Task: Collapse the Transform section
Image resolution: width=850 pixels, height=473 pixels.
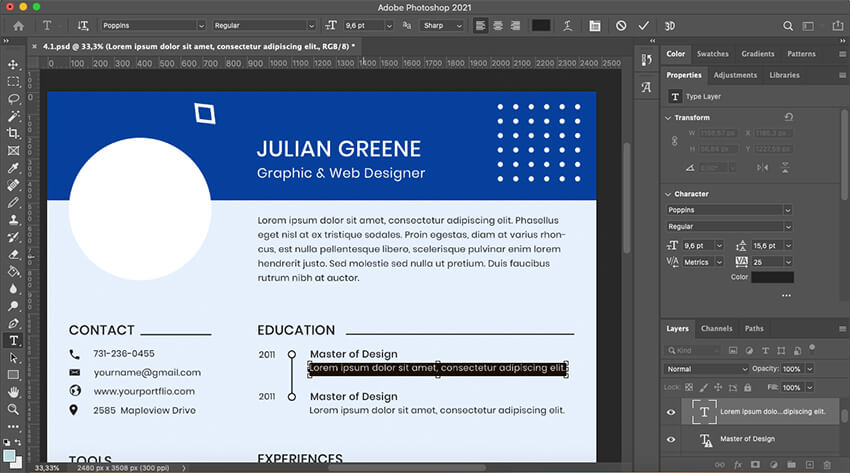Action: (x=668, y=117)
